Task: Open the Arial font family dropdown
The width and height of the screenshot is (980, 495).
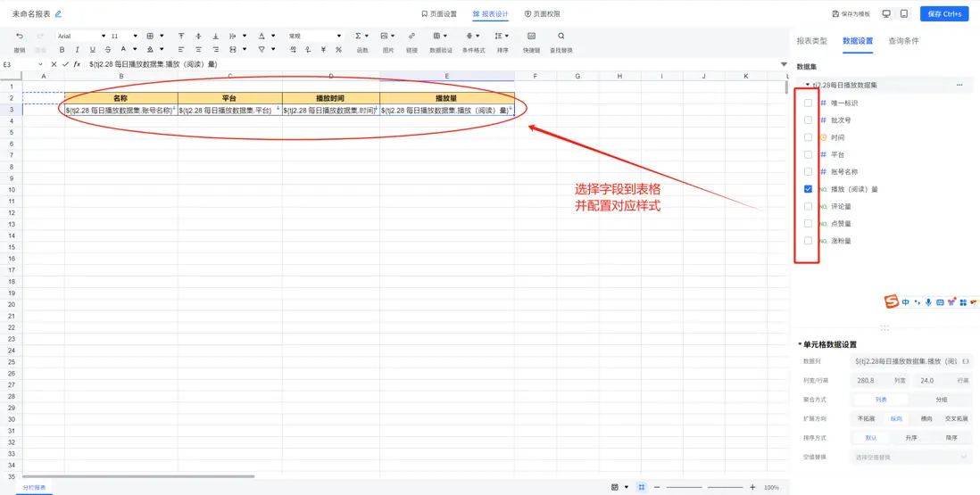Action: click(81, 37)
